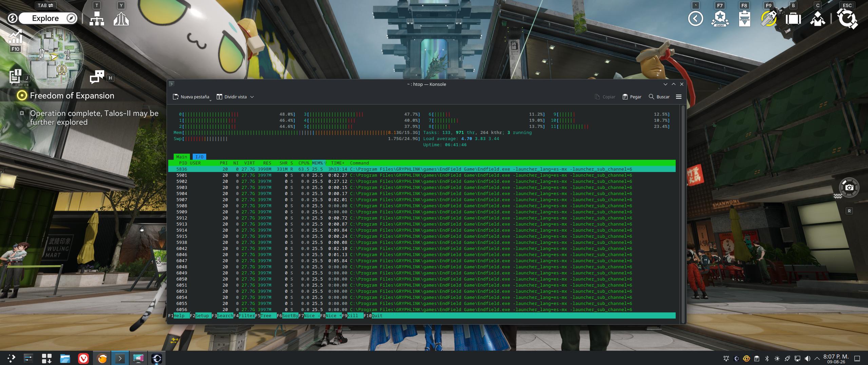Open the Endfield clipboard icon (F8)
The width and height of the screenshot is (868, 365).
point(744,18)
